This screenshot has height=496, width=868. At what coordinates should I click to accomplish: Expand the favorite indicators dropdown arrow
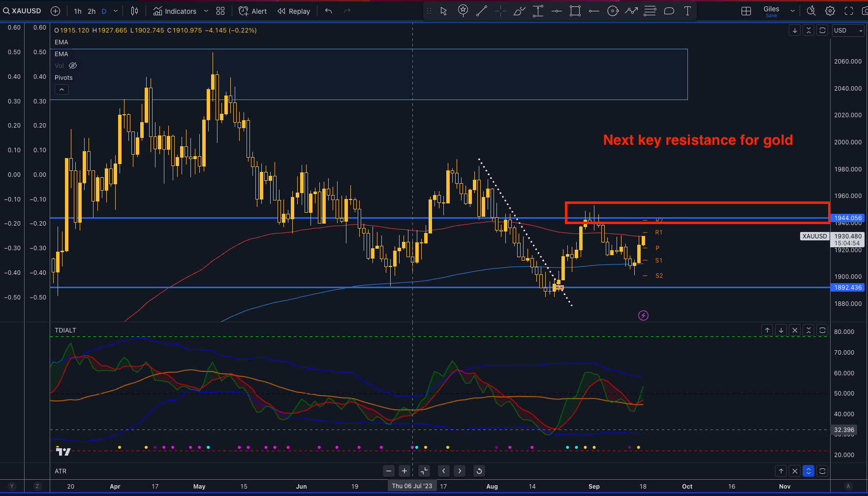206,11
